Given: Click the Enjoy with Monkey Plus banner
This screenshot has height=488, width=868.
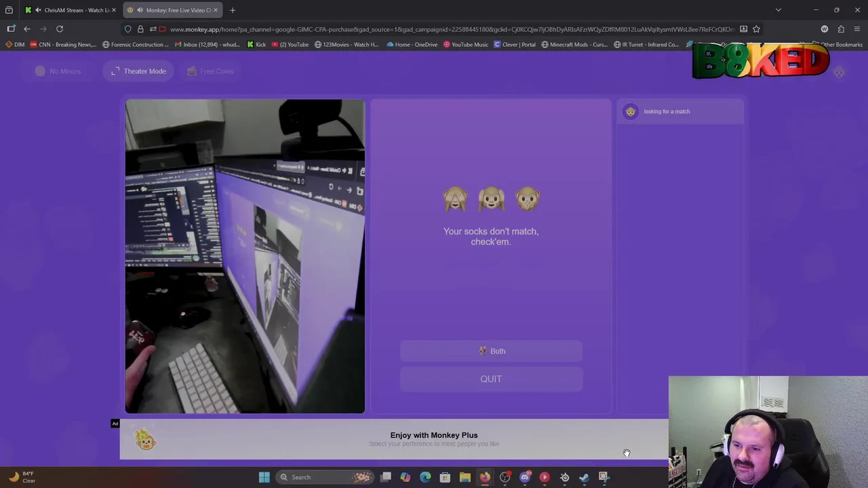Looking at the screenshot, I should coord(434,439).
